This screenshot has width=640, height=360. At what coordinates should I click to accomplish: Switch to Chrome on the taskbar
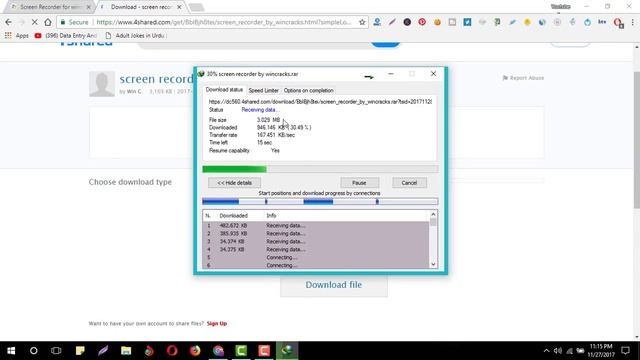pyautogui.click(x=218, y=351)
